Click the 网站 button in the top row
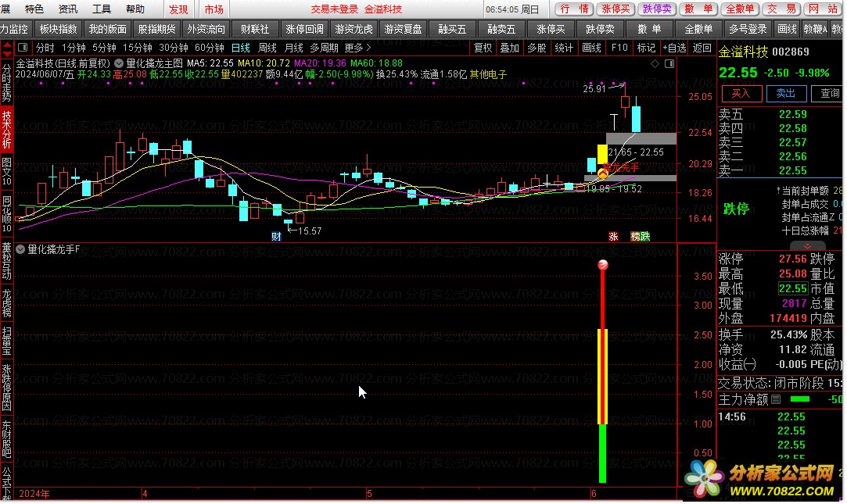This screenshot has height=504, width=847. coord(822,9)
